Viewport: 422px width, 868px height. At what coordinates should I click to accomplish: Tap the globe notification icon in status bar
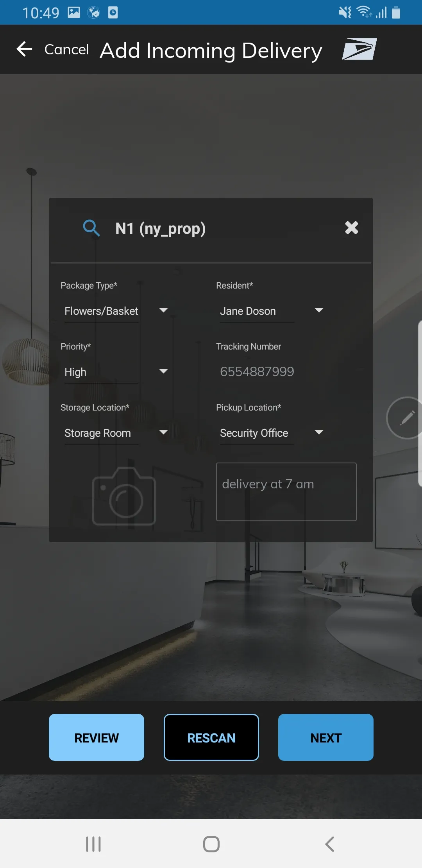point(94,13)
